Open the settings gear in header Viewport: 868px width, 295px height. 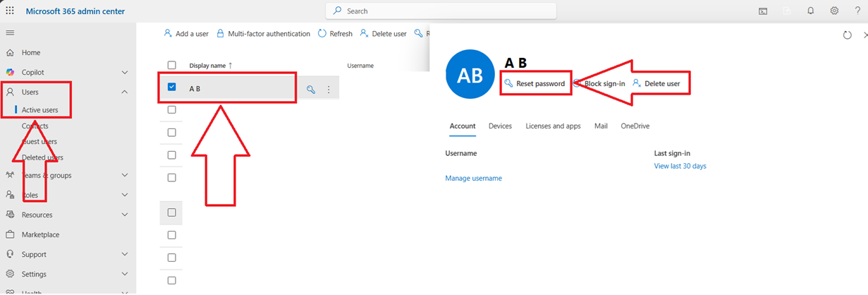tap(834, 11)
